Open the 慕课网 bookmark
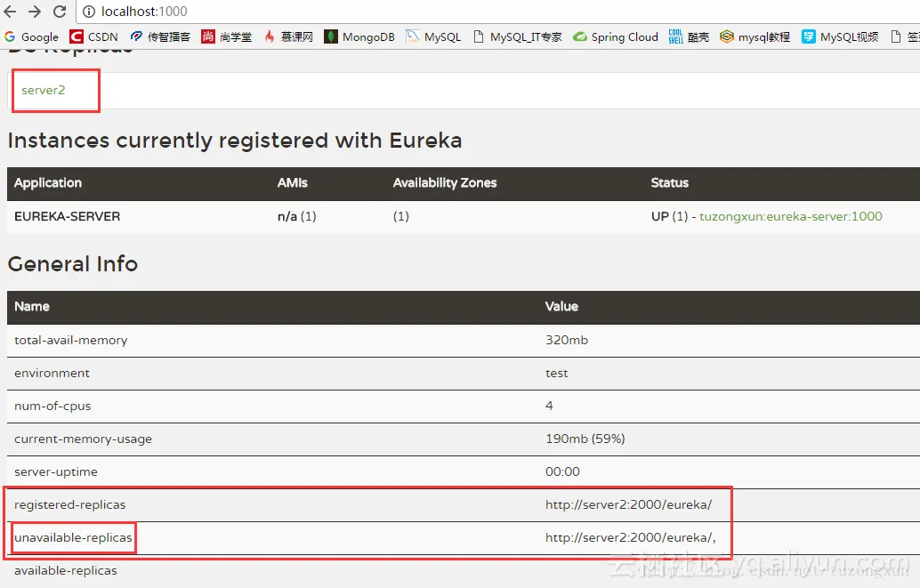The height and width of the screenshot is (588, 920). tap(288, 37)
